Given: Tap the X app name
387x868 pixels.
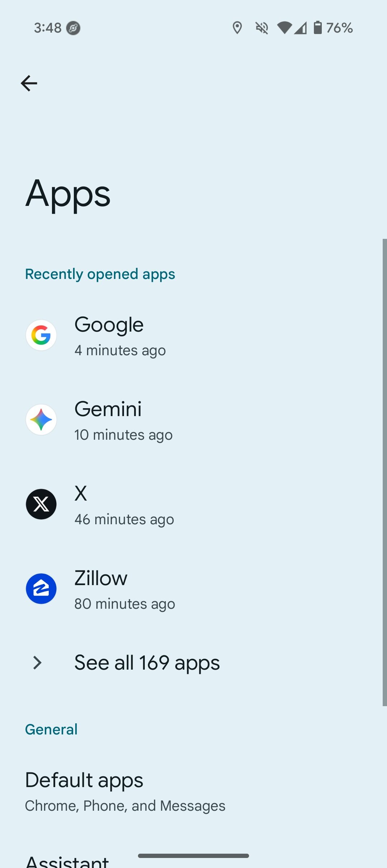Looking at the screenshot, I should coord(81,493).
